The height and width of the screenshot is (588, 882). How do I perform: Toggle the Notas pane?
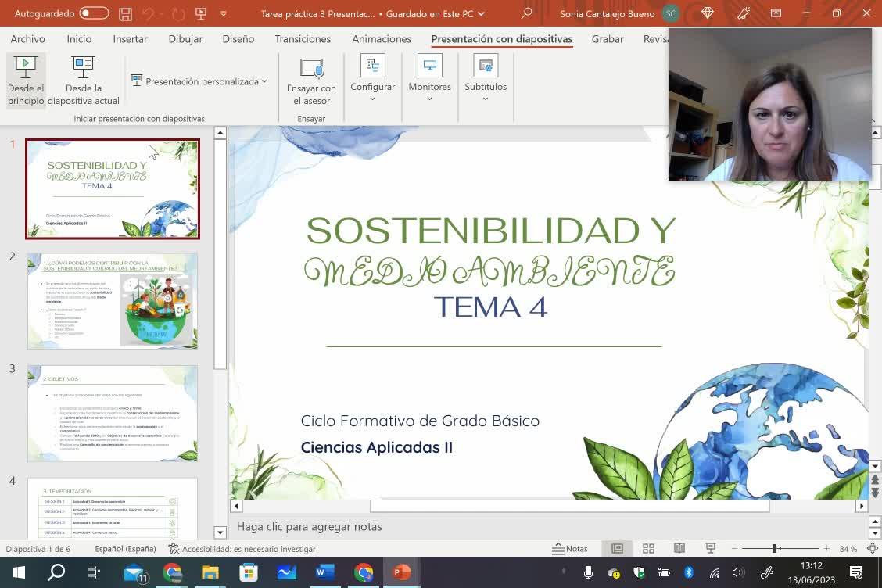point(570,549)
